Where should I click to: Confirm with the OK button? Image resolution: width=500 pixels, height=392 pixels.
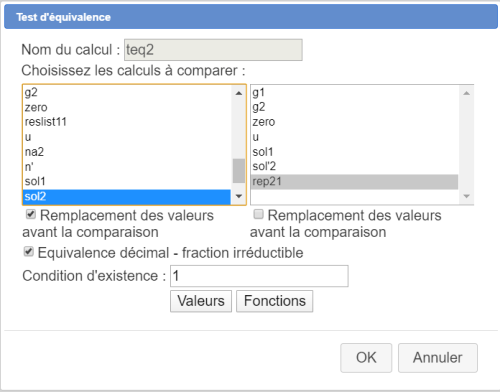[366, 358]
